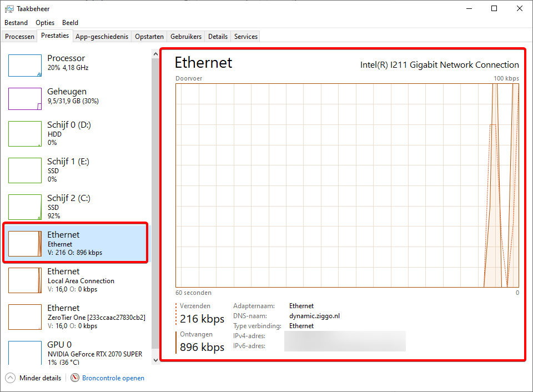Image resolution: width=533 pixels, height=392 pixels.
Task: Open the Opties menu
Action: [x=45, y=23]
